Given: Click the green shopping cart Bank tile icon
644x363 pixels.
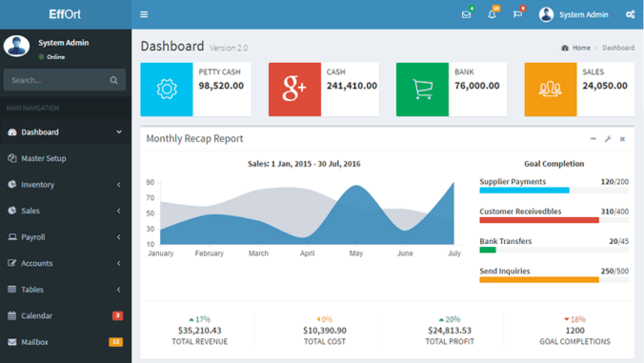Looking at the screenshot, I should click(422, 90).
